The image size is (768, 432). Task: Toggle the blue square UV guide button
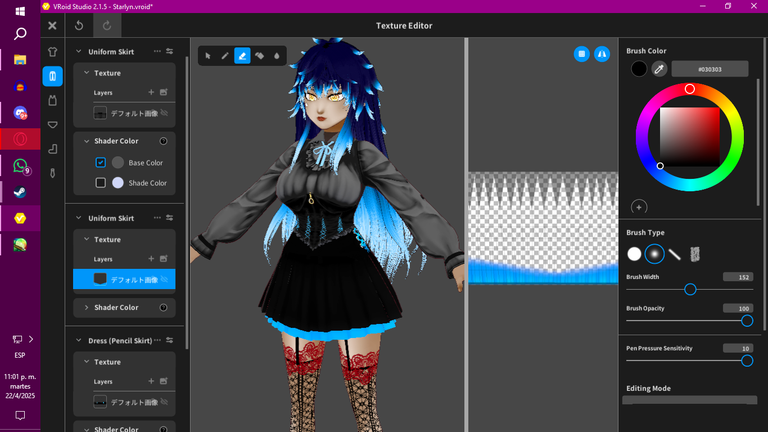581,54
